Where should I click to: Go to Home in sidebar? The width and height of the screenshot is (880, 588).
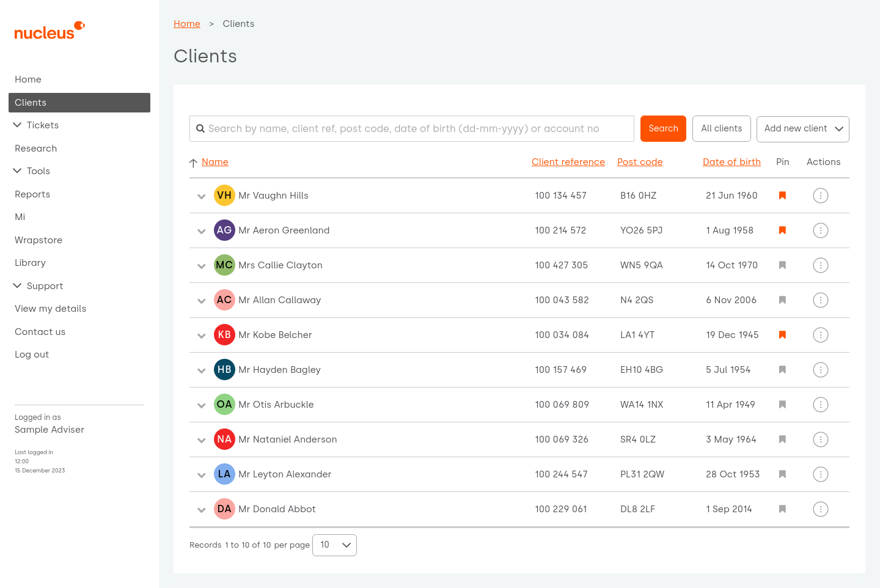28,79
